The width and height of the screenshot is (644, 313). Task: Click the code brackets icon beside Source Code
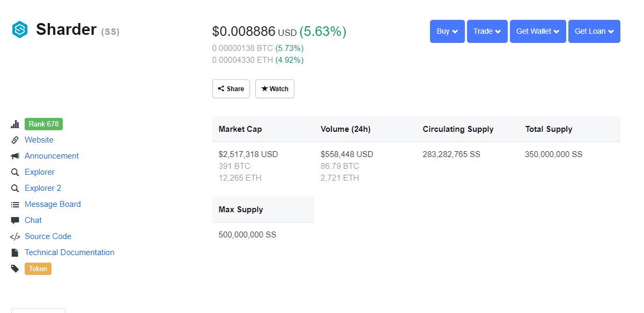click(x=15, y=236)
